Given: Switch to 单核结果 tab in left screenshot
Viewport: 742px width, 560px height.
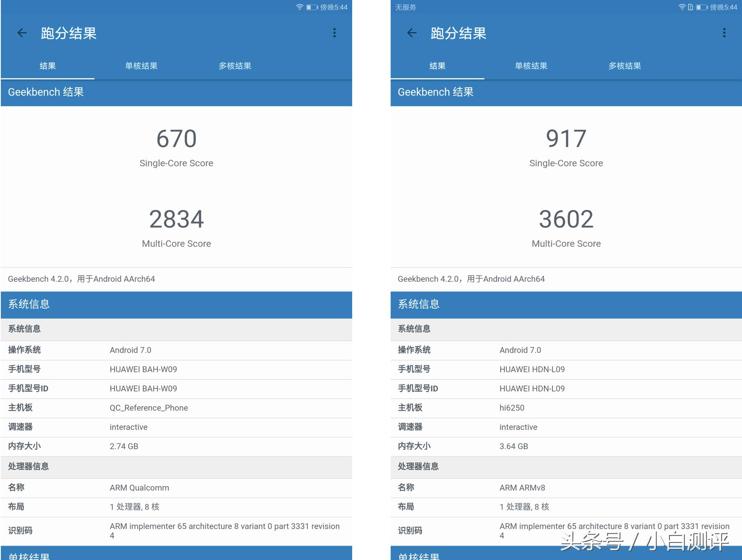Looking at the screenshot, I should (x=141, y=66).
